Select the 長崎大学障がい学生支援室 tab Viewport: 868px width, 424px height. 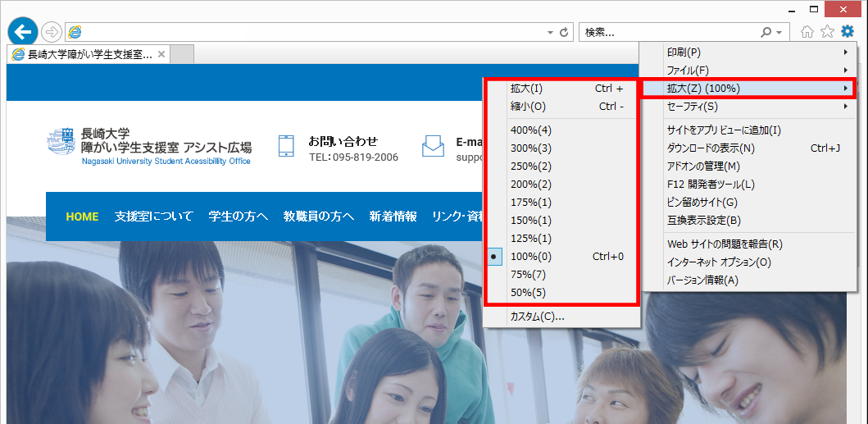tap(89, 54)
